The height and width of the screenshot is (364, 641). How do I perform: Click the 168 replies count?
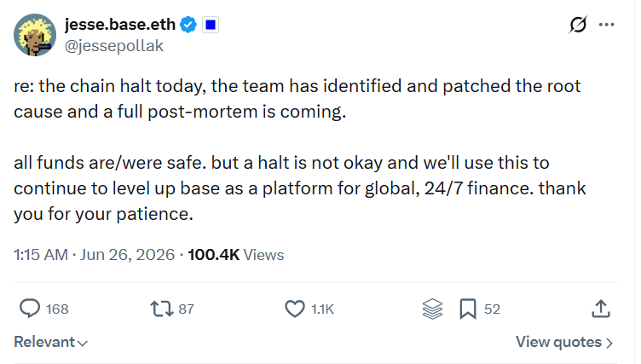pyautogui.click(x=57, y=309)
